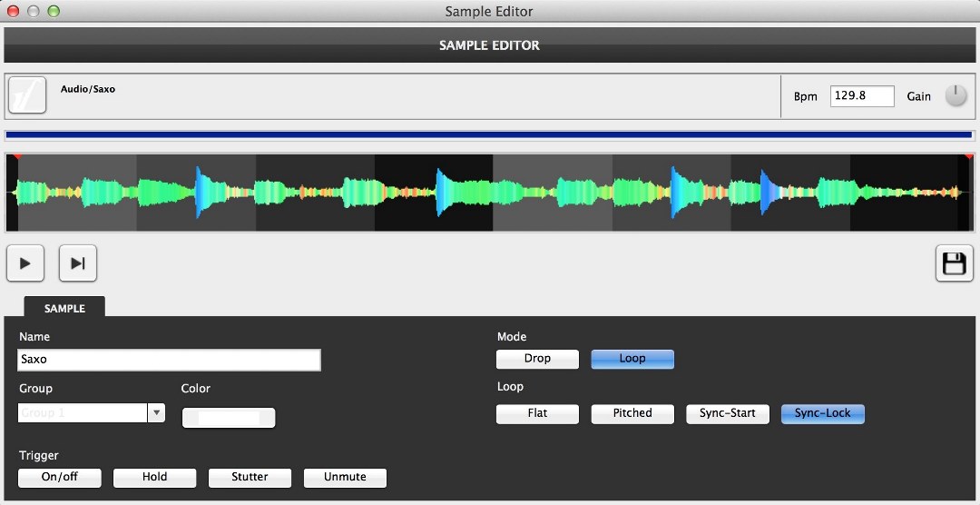Set trigger to Stutter
Viewport: 980px width, 505px height.
[x=250, y=477]
